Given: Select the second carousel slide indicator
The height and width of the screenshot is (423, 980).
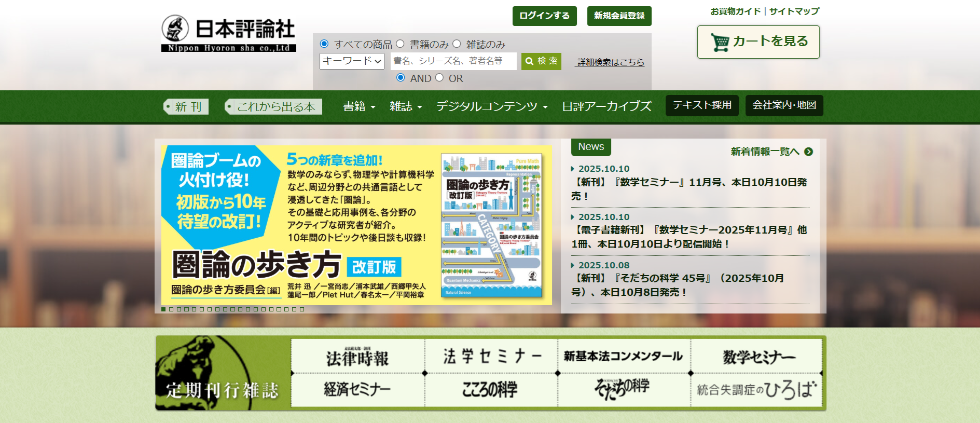Looking at the screenshot, I should pos(171,309).
